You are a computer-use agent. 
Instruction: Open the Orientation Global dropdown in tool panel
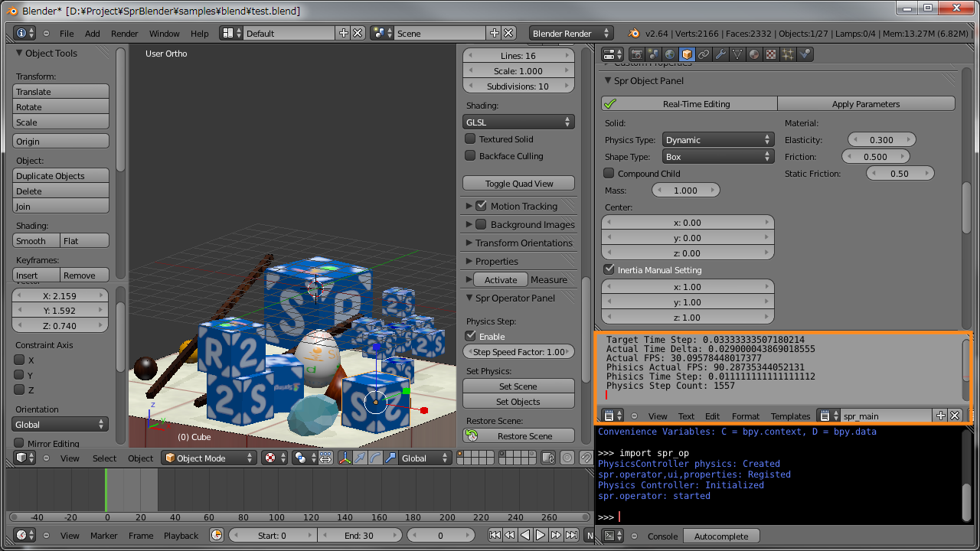[x=60, y=424]
